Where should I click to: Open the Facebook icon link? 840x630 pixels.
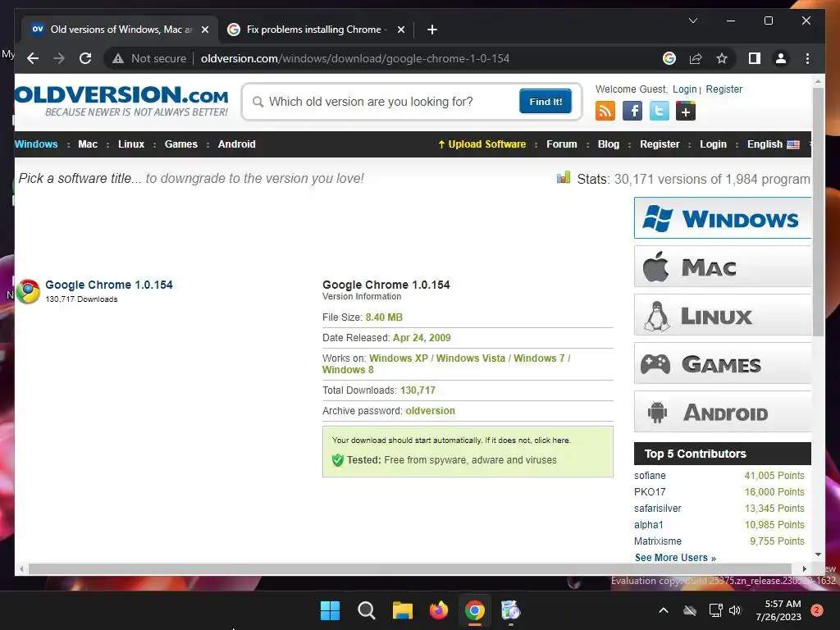(x=632, y=111)
